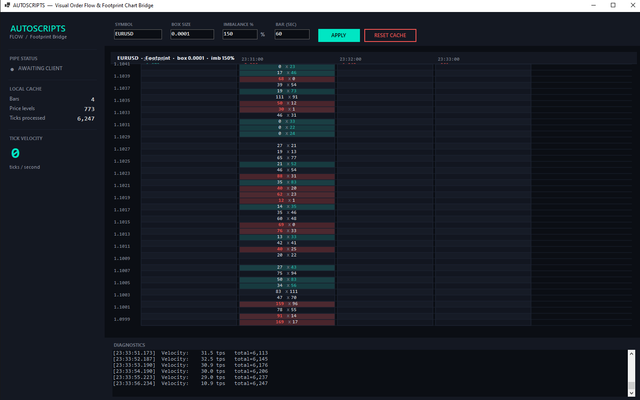Click the 23:32:00 time axis label
Viewport: 640px width, 400px height.
pos(350,59)
